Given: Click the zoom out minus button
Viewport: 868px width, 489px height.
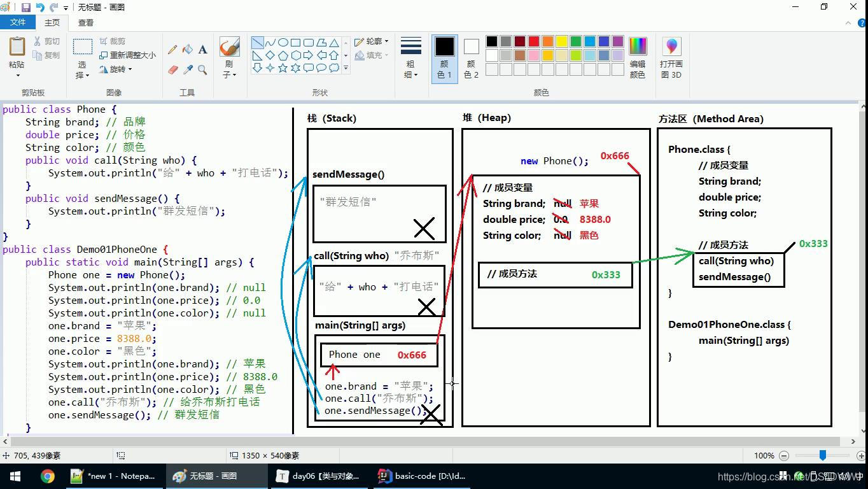Looking at the screenshot, I should 784,455.
